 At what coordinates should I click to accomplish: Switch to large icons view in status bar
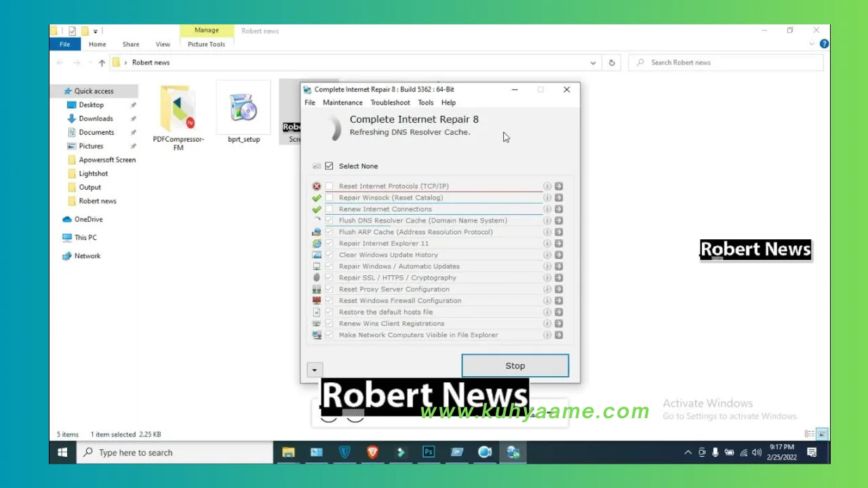822,434
